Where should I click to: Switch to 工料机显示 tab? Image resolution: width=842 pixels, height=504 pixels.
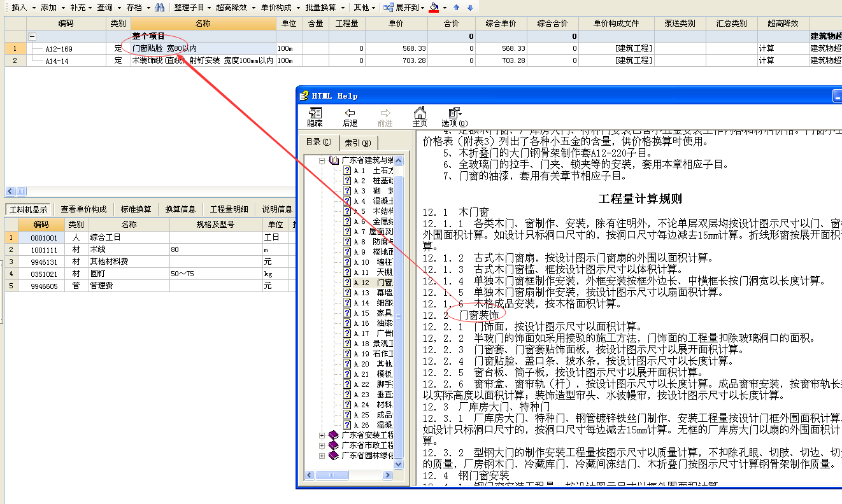coord(29,209)
